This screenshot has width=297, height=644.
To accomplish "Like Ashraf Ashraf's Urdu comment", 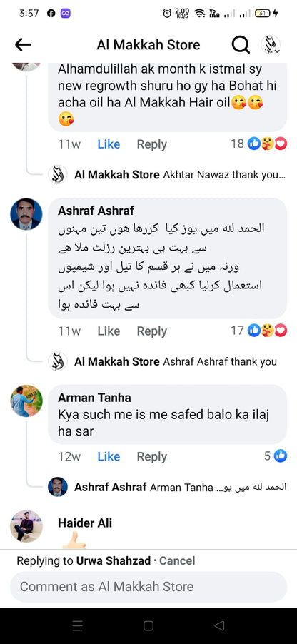I will tap(109, 331).
